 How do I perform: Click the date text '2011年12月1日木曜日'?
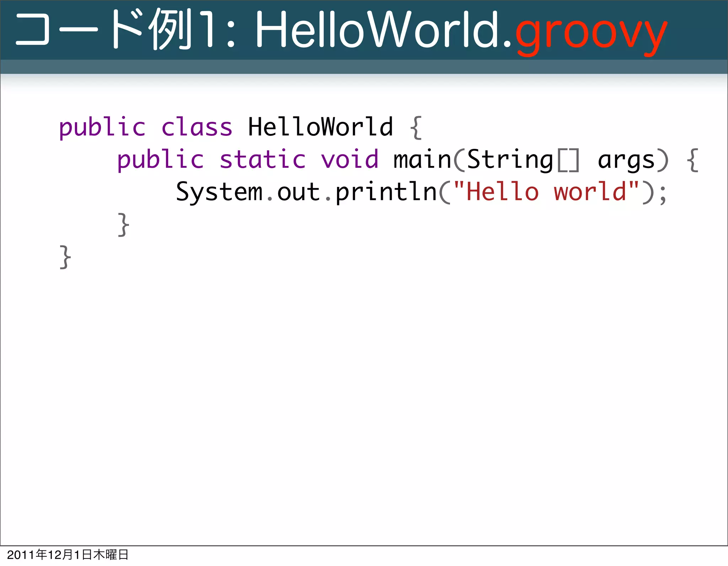point(68,555)
